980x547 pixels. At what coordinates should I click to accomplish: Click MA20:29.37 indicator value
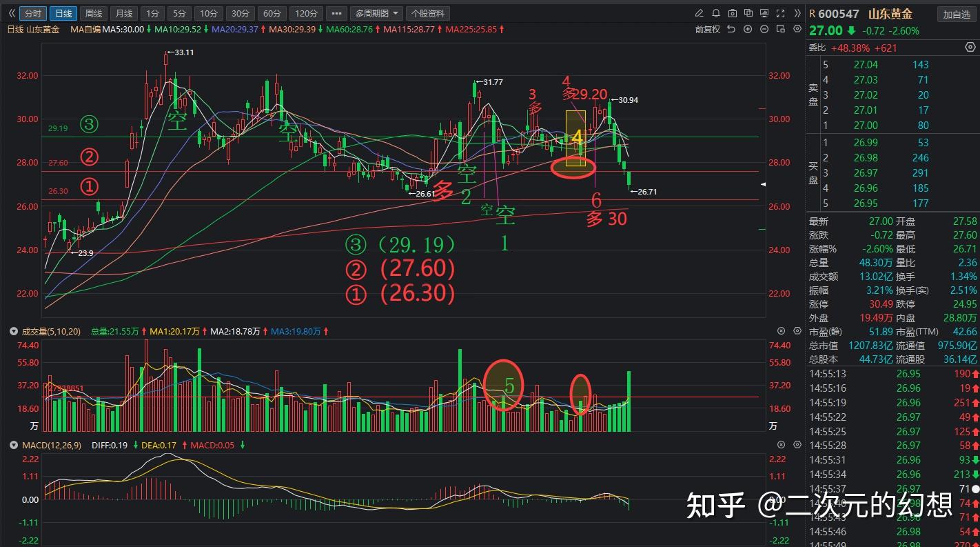click(x=235, y=29)
